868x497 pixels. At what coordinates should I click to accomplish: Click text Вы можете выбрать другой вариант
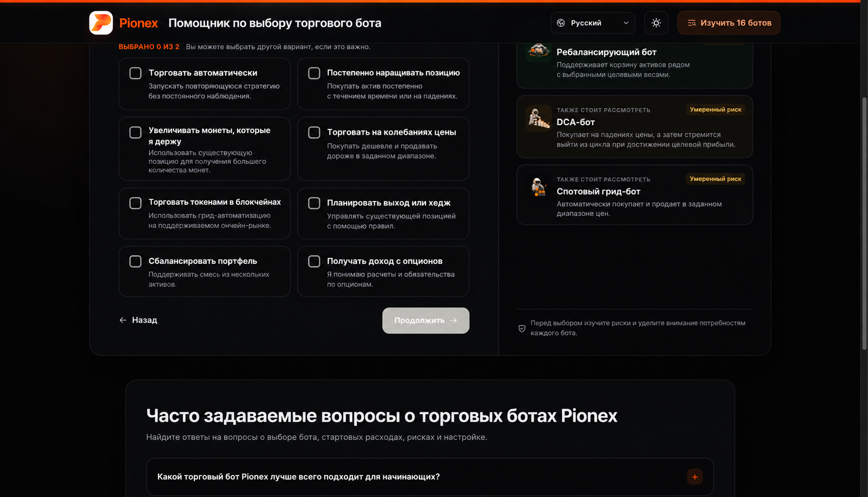pyautogui.click(x=278, y=47)
